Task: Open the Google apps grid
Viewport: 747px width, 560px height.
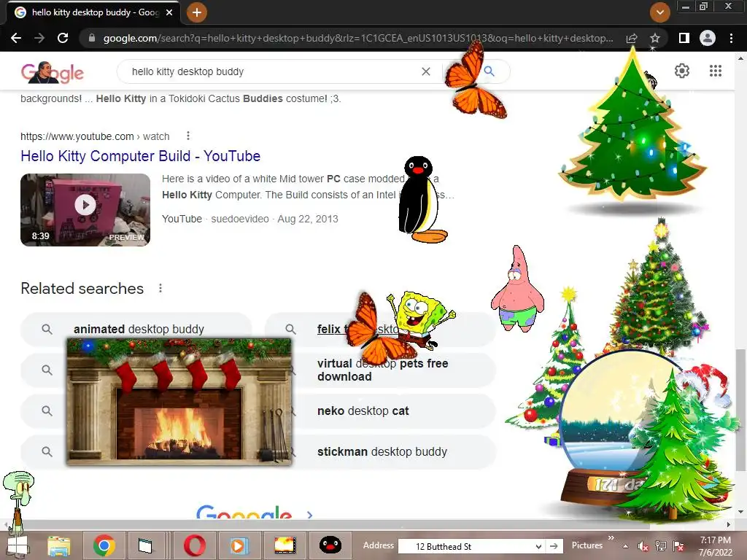Action: [x=715, y=71]
